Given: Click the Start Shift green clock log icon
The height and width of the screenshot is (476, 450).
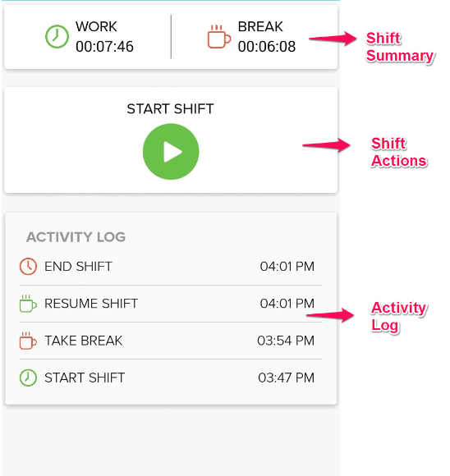Looking at the screenshot, I should (x=28, y=378).
